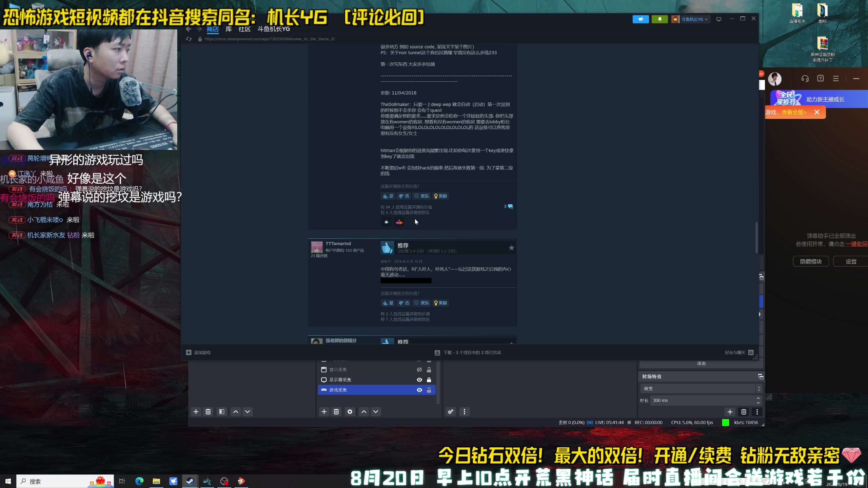Open Steam announcements megaphone button

[640, 19]
